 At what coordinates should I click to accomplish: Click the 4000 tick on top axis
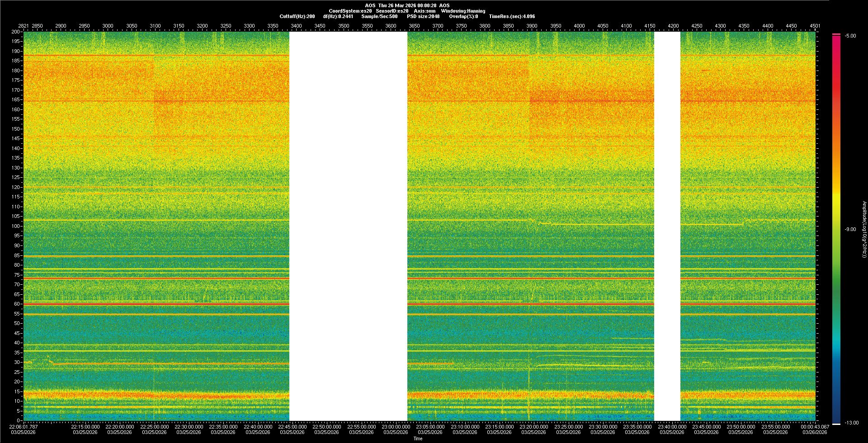(x=579, y=26)
